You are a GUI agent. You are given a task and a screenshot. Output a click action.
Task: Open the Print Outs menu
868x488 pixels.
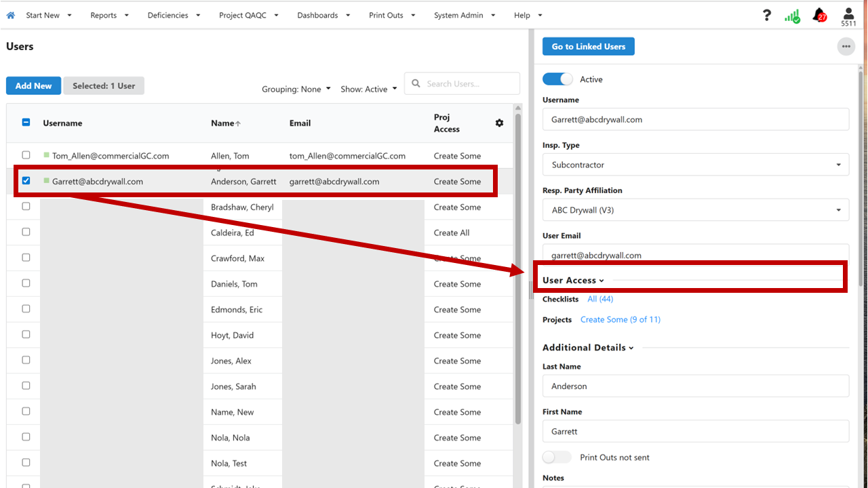pos(392,15)
